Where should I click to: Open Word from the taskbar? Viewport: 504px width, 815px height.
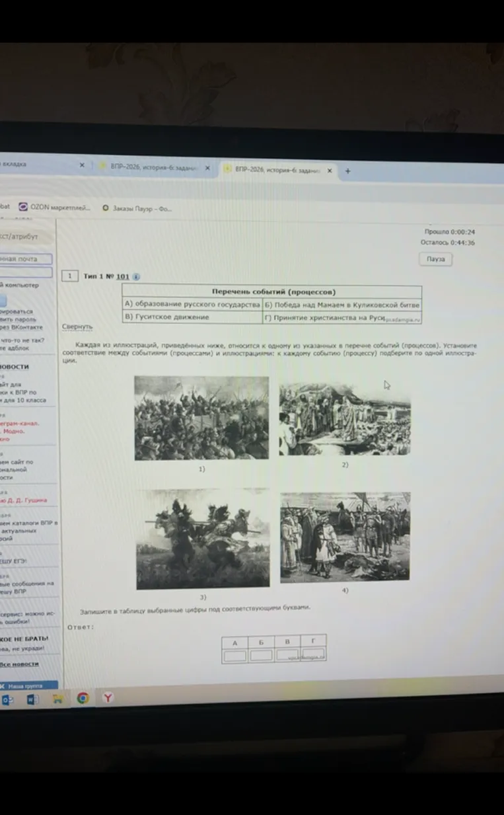pyautogui.click(x=32, y=699)
